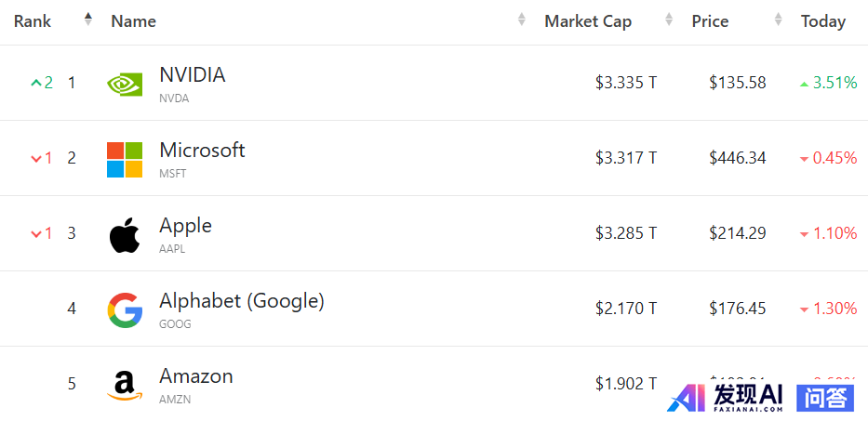Click the green rank-up arrow beside NVIDIA
The image size is (868, 421).
pyautogui.click(x=36, y=83)
